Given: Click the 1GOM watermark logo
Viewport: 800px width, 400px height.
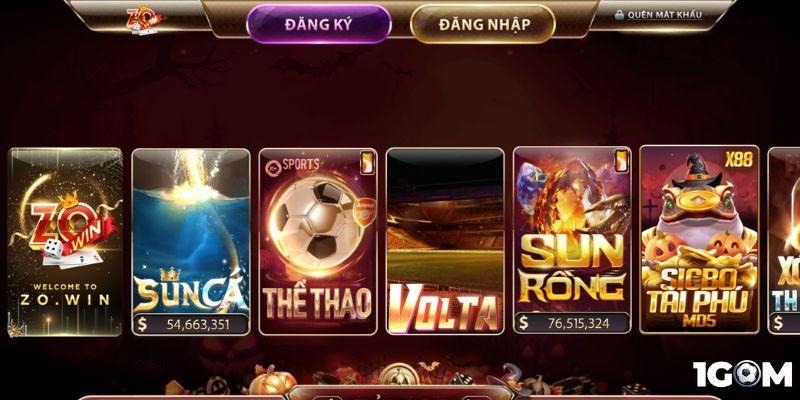Looking at the screenshot, I should coord(742,374).
